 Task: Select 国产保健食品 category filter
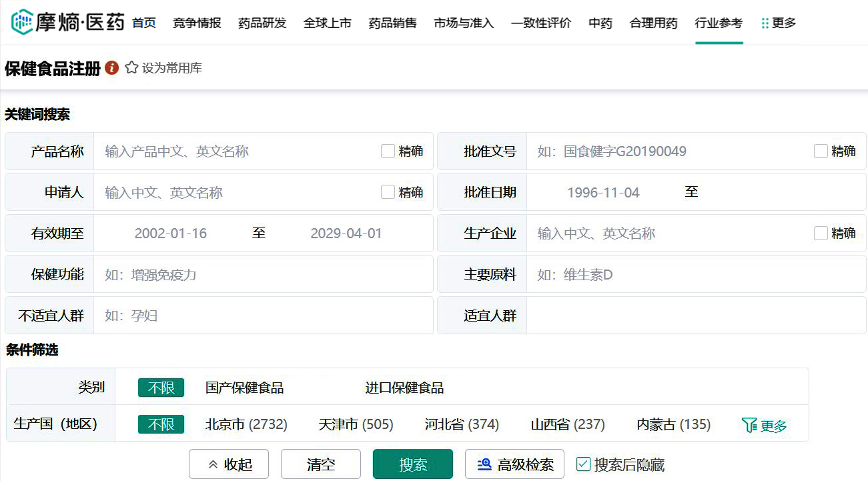point(244,388)
